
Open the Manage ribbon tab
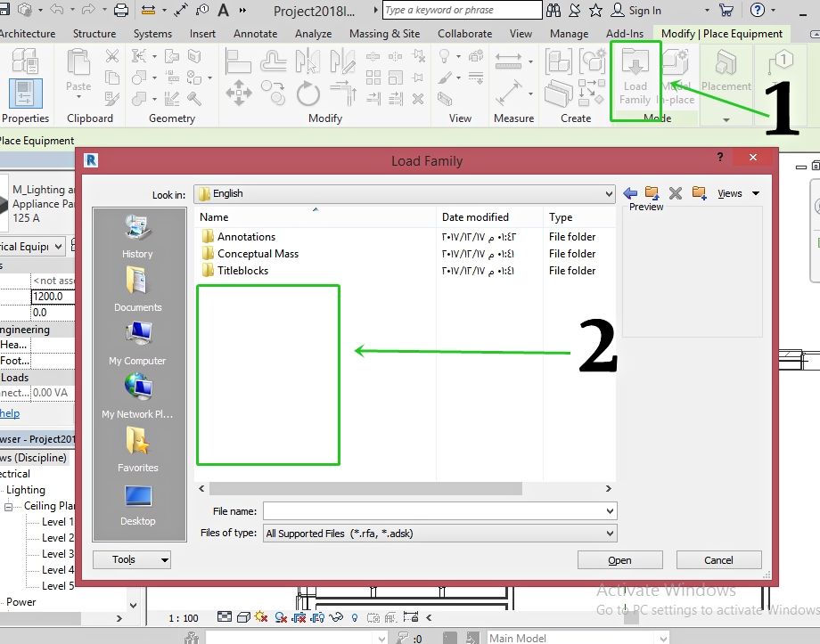569,33
